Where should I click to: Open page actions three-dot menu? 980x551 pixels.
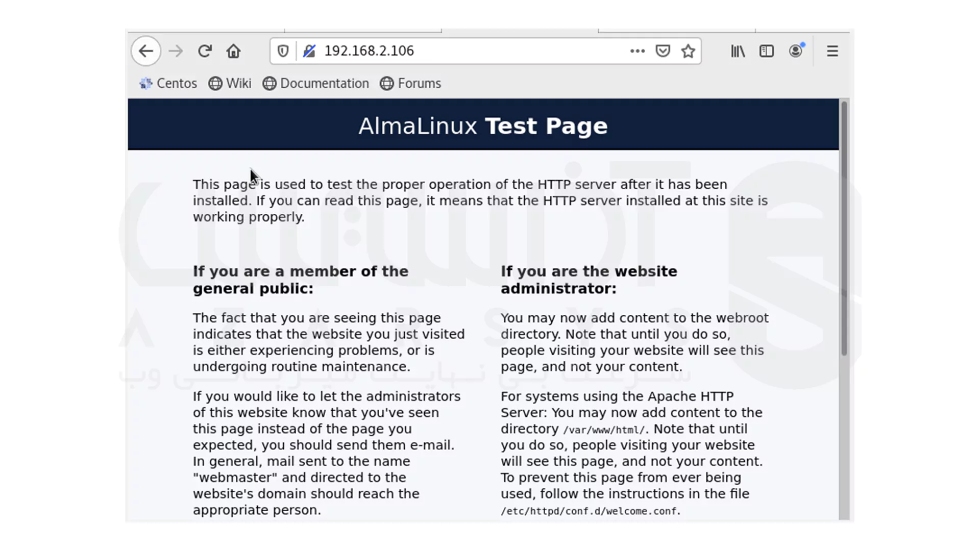[x=638, y=51]
